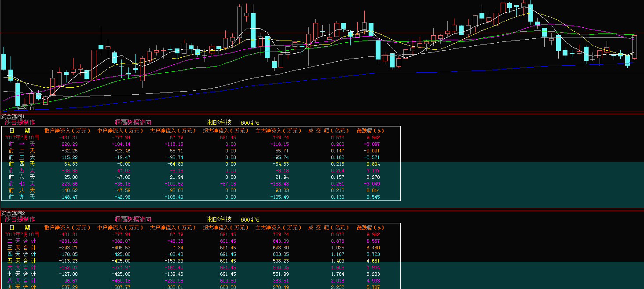Click 超大净流入 column header in 资金流向2 table
This screenshot has width=644, height=289.
tap(226, 228)
